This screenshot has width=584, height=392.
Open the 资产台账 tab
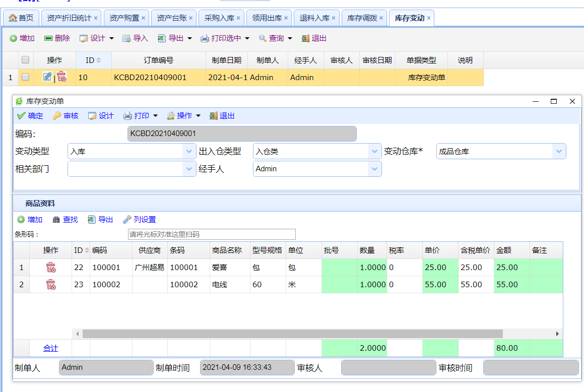click(171, 18)
